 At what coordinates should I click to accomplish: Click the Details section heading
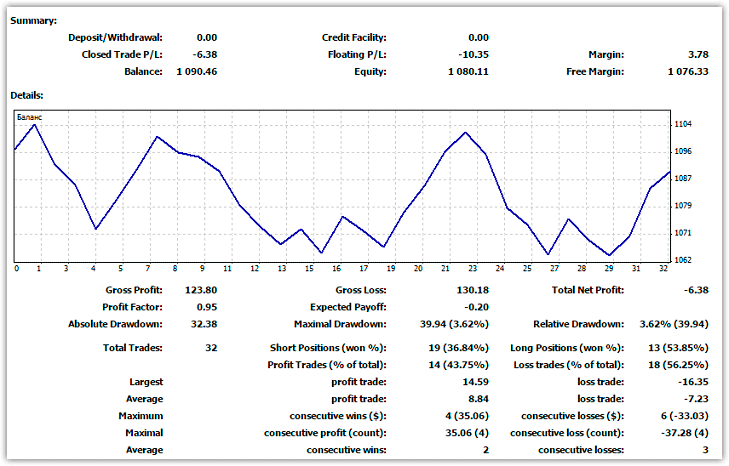pos(28,95)
